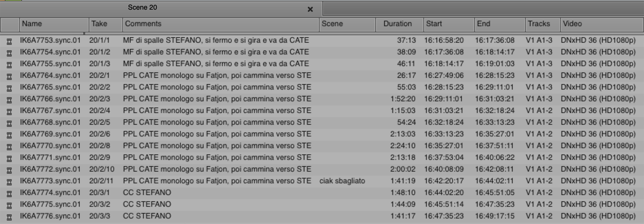Select the clip icon beside IK6A7776.sync.01
The height and width of the screenshot is (224, 644).
[x=9, y=217]
